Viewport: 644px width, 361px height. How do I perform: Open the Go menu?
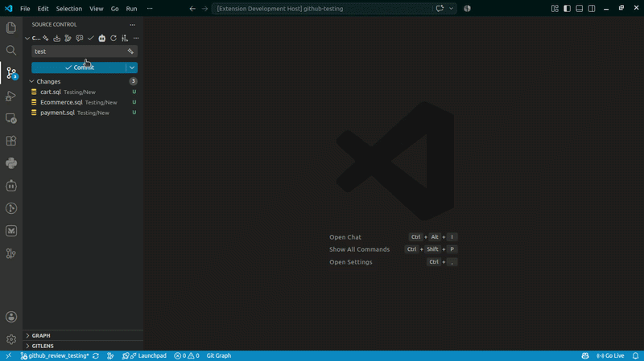coord(114,8)
